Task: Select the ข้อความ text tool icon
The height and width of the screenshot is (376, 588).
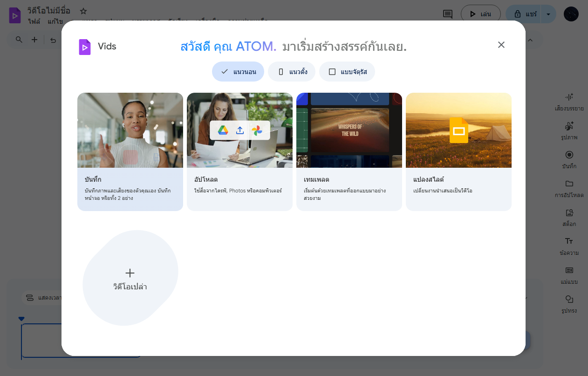Action: tap(569, 241)
